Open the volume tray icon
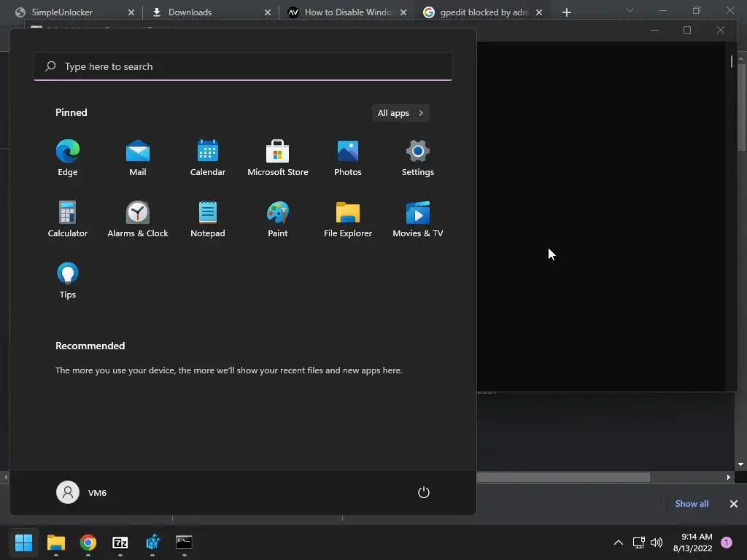747x560 pixels. coord(657,542)
